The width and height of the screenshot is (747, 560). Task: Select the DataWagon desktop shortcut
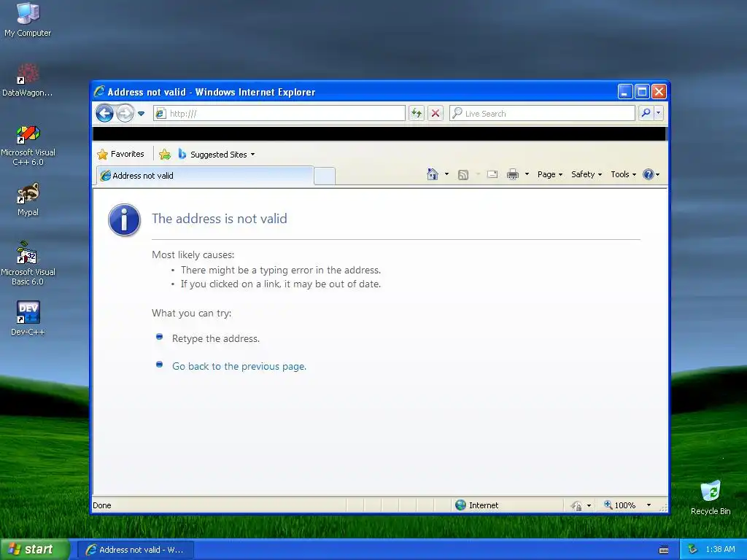click(28, 79)
